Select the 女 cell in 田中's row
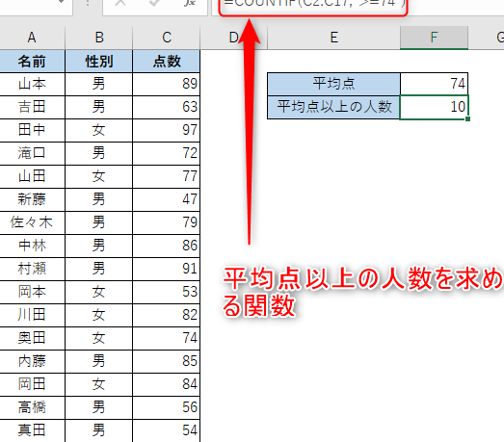Viewport: 504px width, 442px height. [x=99, y=130]
